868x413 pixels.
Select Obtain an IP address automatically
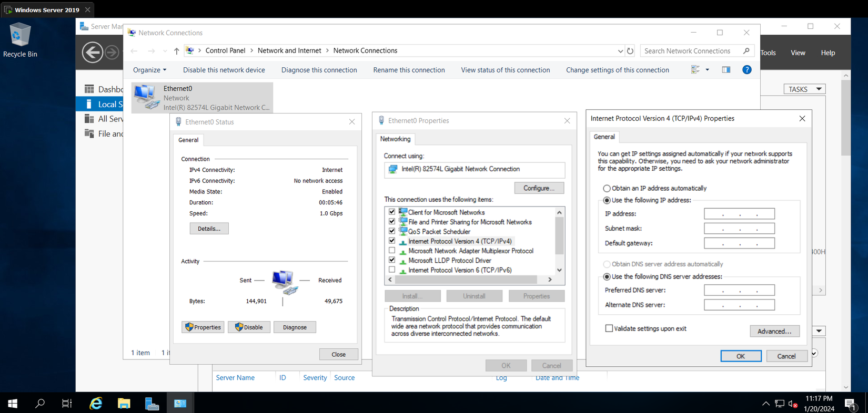(607, 189)
